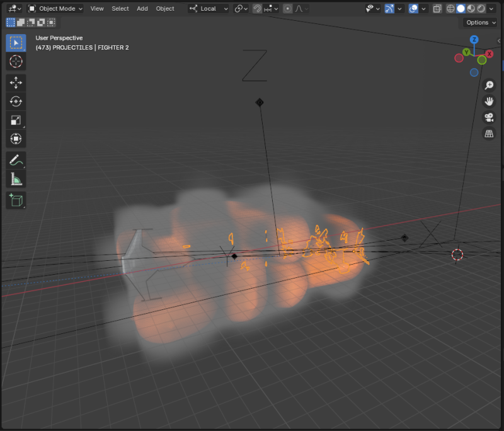
Task: Open the pivot point dropdown
Action: 241,9
